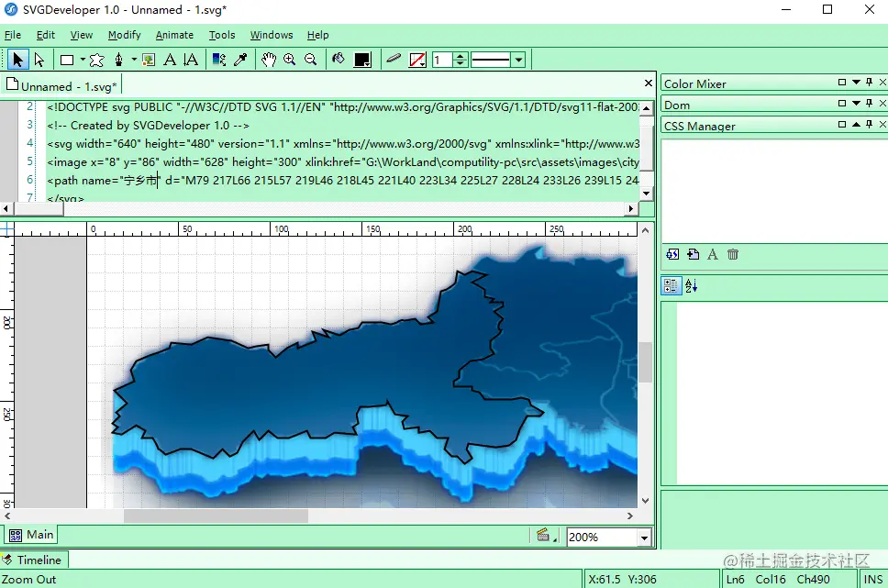Open the File menu
The height and width of the screenshot is (588, 888).
(x=13, y=35)
